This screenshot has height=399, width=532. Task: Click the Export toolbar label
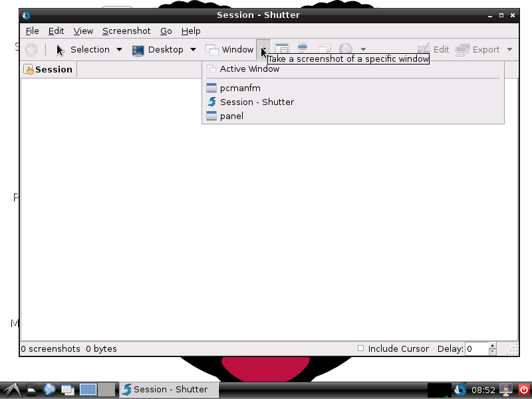[486, 49]
